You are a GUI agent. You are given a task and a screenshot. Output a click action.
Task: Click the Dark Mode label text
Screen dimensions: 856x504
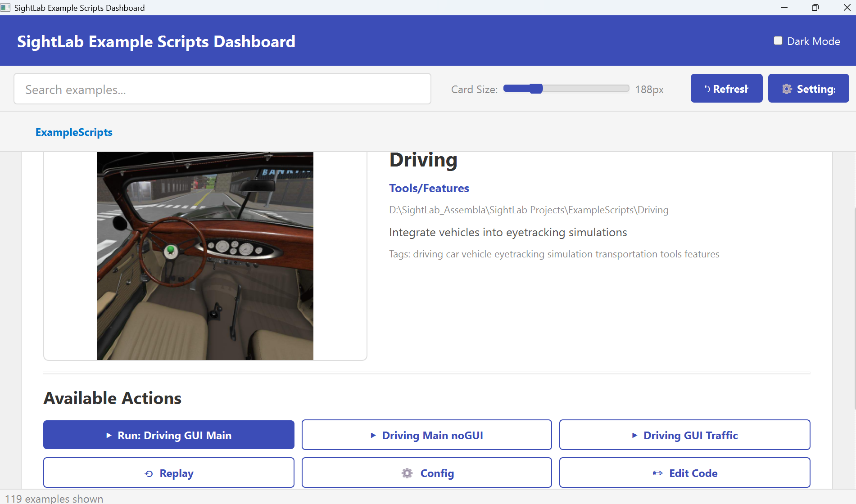click(813, 41)
